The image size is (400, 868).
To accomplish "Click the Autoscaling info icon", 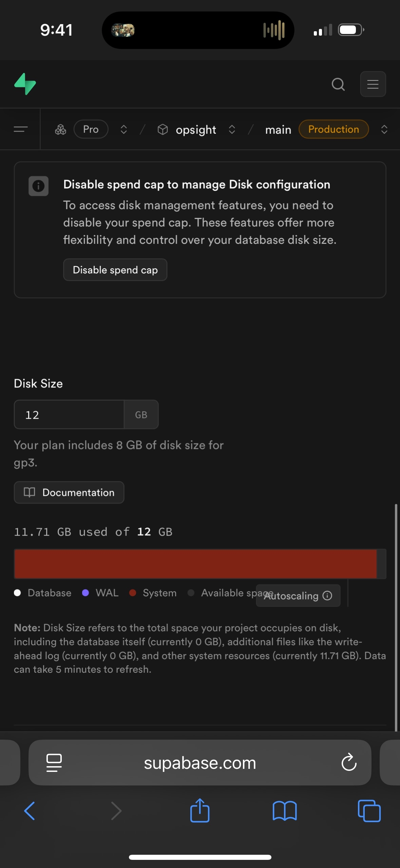I will tap(327, 596).
